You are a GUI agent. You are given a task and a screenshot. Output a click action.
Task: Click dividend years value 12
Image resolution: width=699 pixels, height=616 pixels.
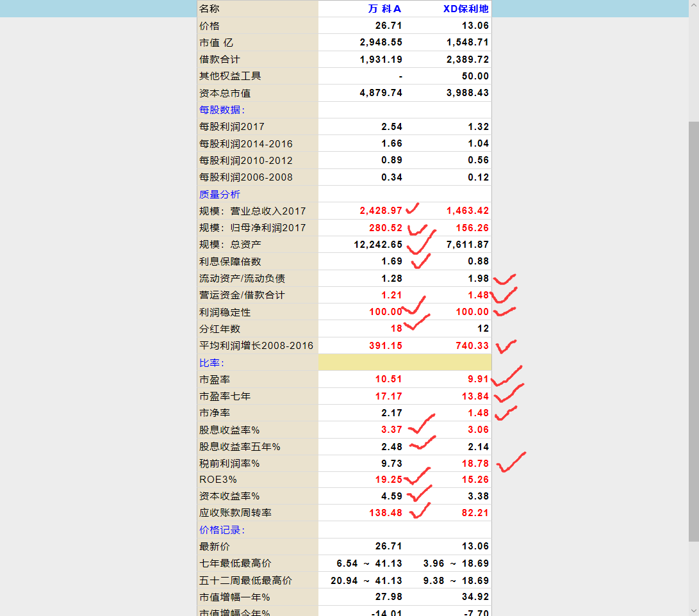(x=483, y=328)
